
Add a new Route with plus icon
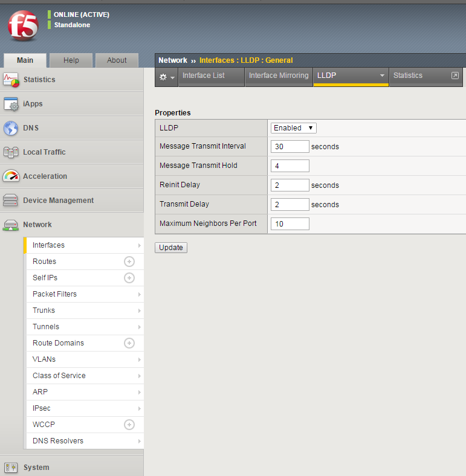pyautogui.click(x=129, y=262)
